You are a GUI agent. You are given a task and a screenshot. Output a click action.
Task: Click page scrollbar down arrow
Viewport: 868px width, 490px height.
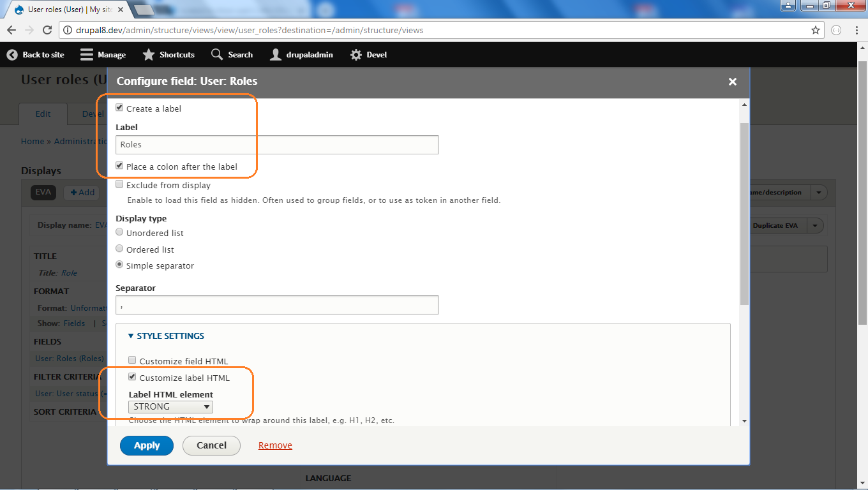point(862,484)
